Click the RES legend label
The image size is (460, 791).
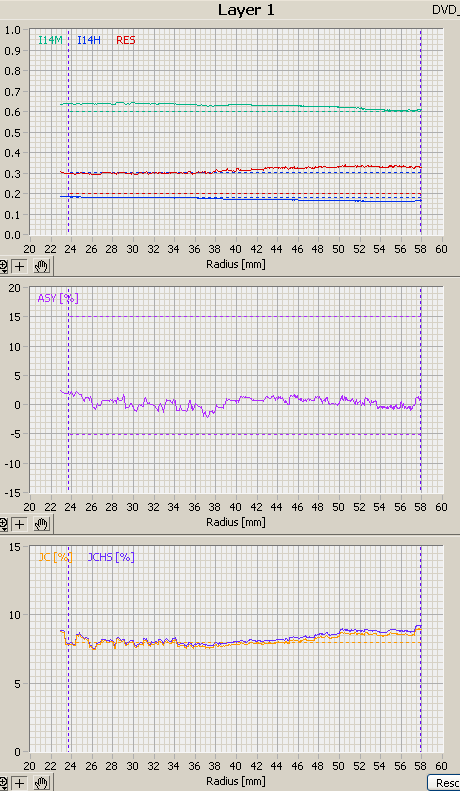126,40
